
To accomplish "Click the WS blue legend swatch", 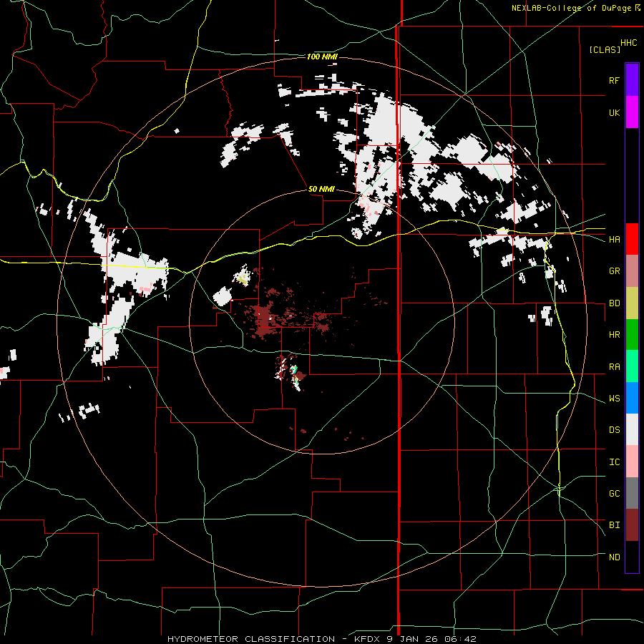I will [x=632, y=398].
